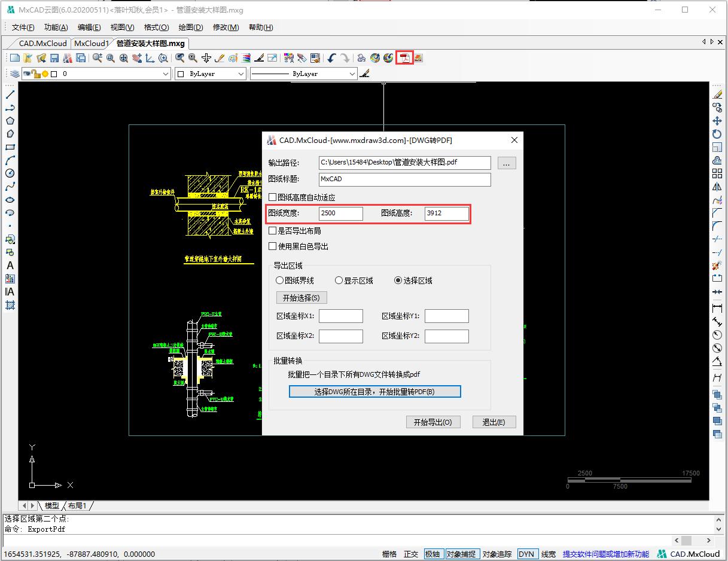The height and width of the screenshot is (561, 728).
Task: Click the Mirror tool on right toolbar
Action: pyautogui.click(x=717, y=186)
